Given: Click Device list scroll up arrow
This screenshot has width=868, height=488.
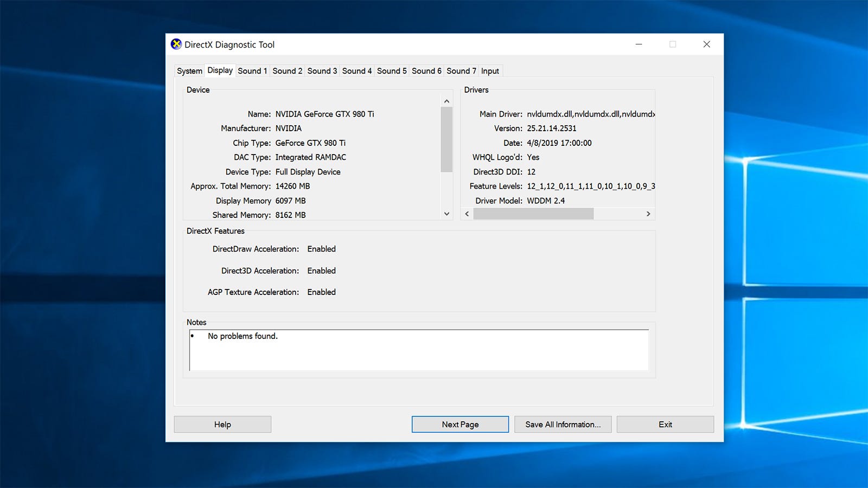Looking at the screenshot, I should 446,101.
